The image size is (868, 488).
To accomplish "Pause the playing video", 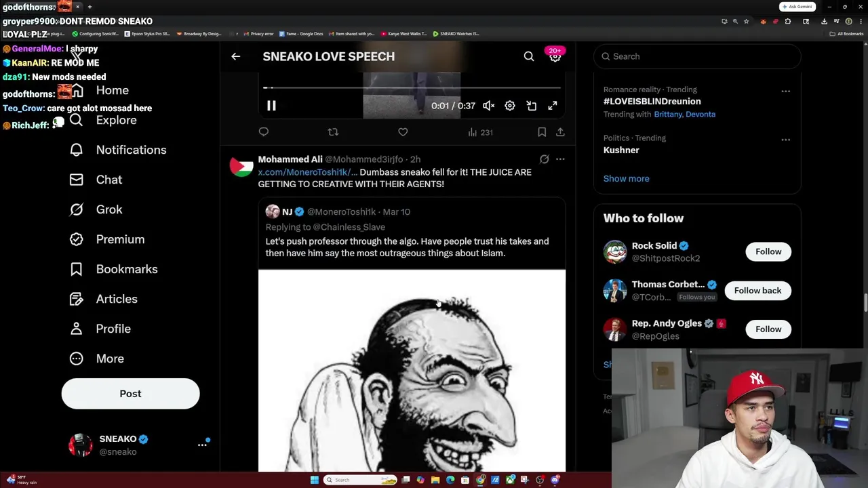I will tap(271, 106).
